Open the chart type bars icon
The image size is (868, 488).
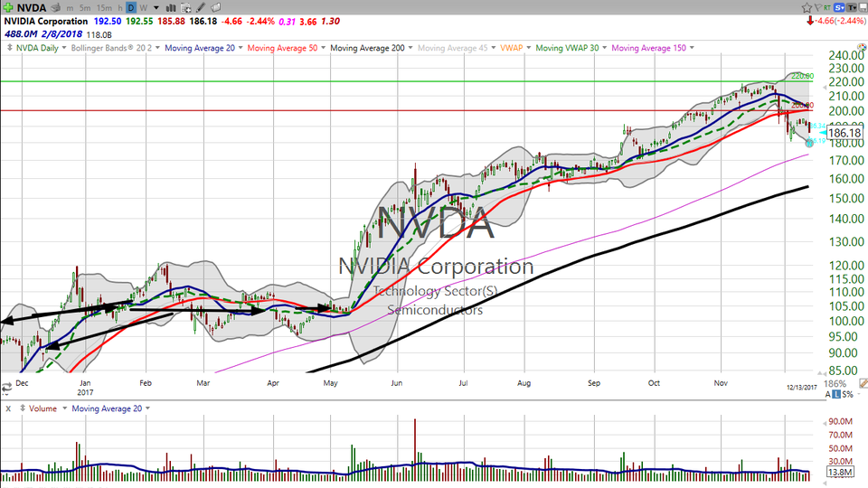pos(171,8)
